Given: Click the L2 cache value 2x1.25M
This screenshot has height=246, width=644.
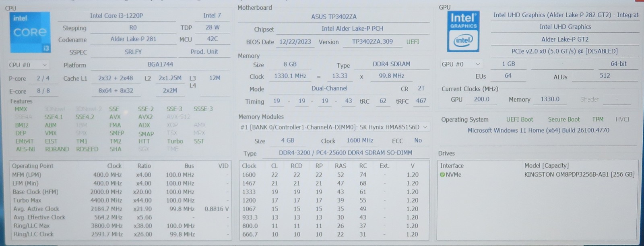Looking at the screenshot, I should [170, 78].
